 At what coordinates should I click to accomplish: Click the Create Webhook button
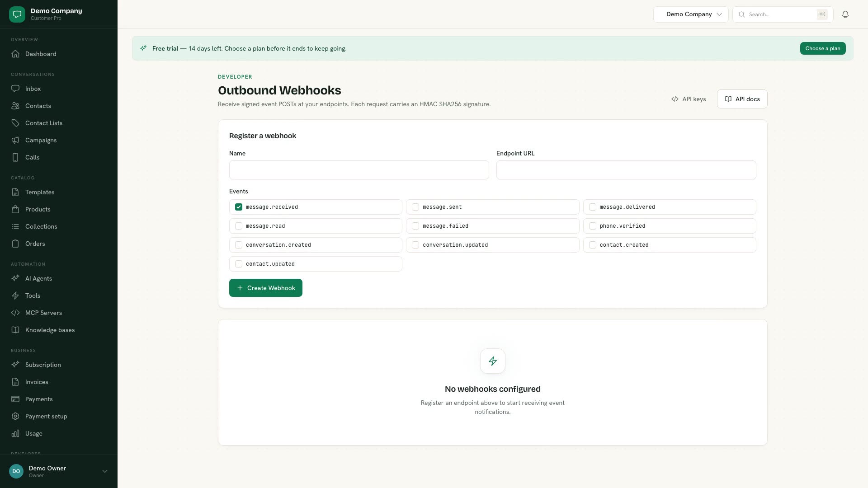pos(266,288)
